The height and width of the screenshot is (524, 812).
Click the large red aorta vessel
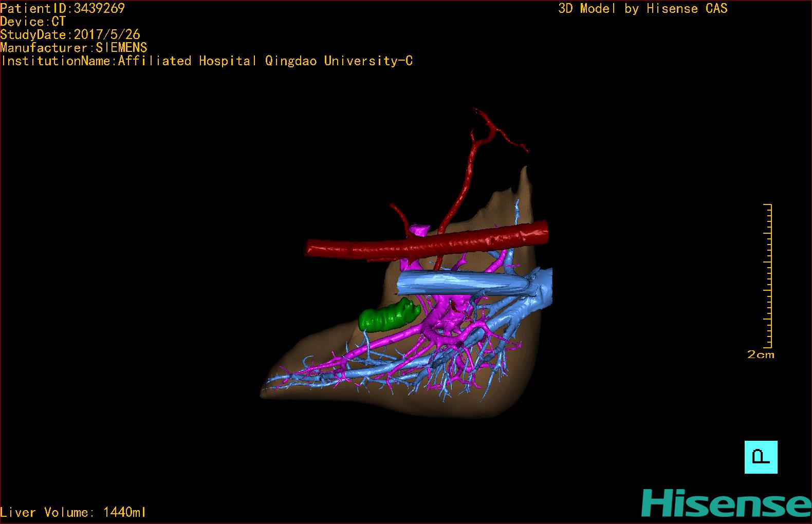pos(427,242)
